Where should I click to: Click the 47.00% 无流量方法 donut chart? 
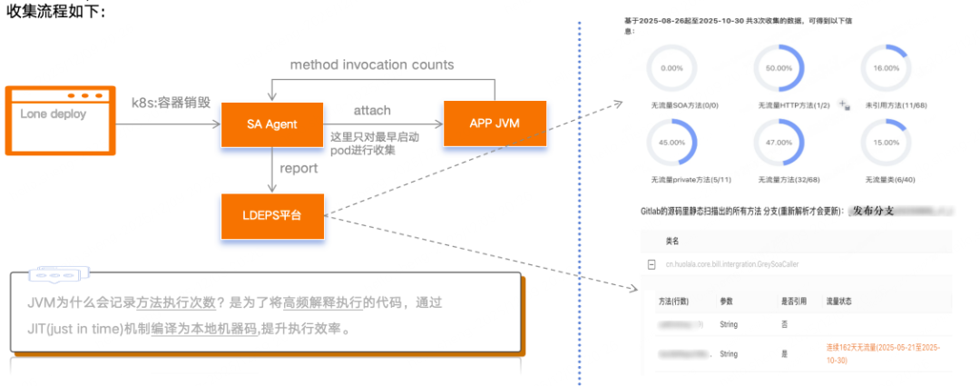(x=779, y=142)
